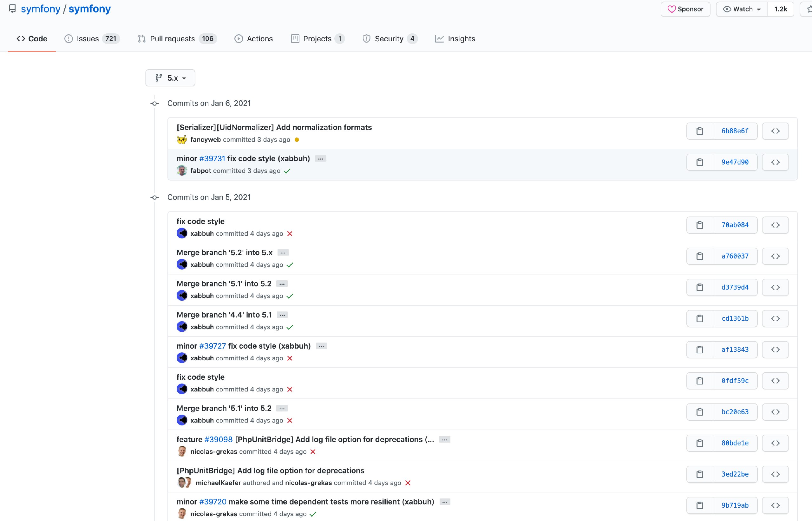The image size is (812, 521).
Task: Expand message of Merge branch '5.2' into 5.x
Action: click(x=283, y=253)
